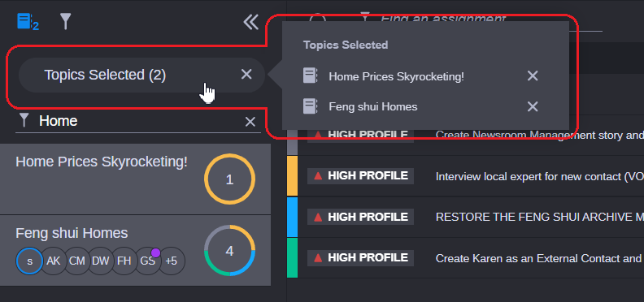
Task: Click the AK user avatar
Action: point(54,261)
